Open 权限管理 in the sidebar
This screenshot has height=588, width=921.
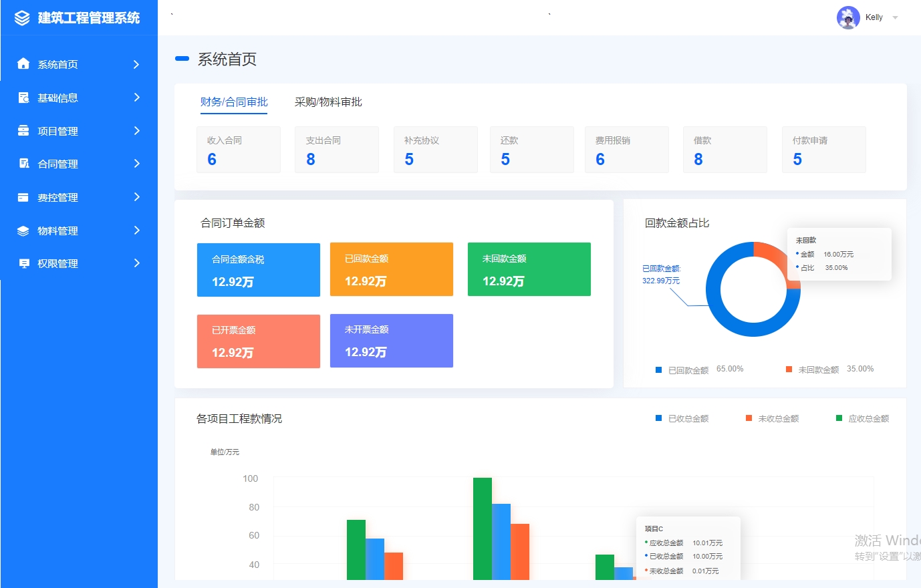pyautogui.click(x=79, y=263)
